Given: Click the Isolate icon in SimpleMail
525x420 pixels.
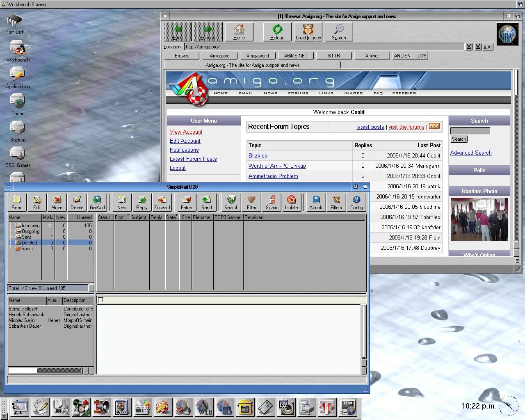Looking at the screenshot, I should coord(292,202).
